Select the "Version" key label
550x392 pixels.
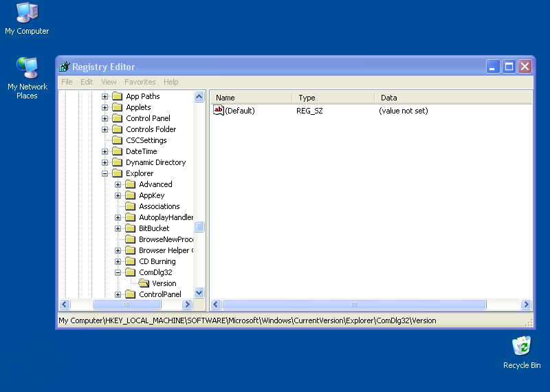(x=164, y=283)
